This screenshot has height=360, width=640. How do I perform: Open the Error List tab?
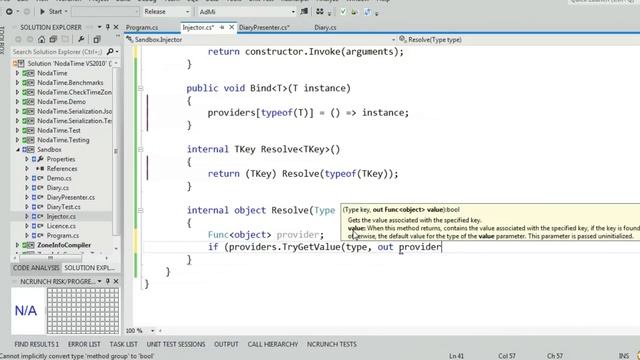coord(84,344)
